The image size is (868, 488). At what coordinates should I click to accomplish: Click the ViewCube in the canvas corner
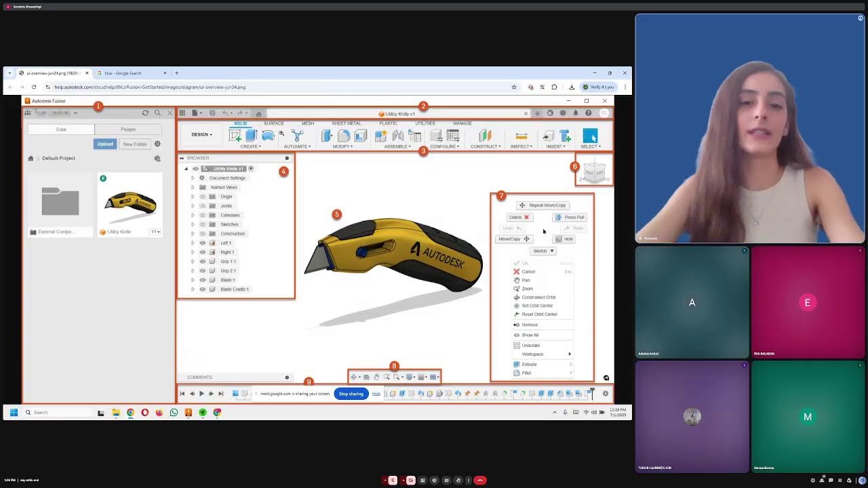point(594,171)
